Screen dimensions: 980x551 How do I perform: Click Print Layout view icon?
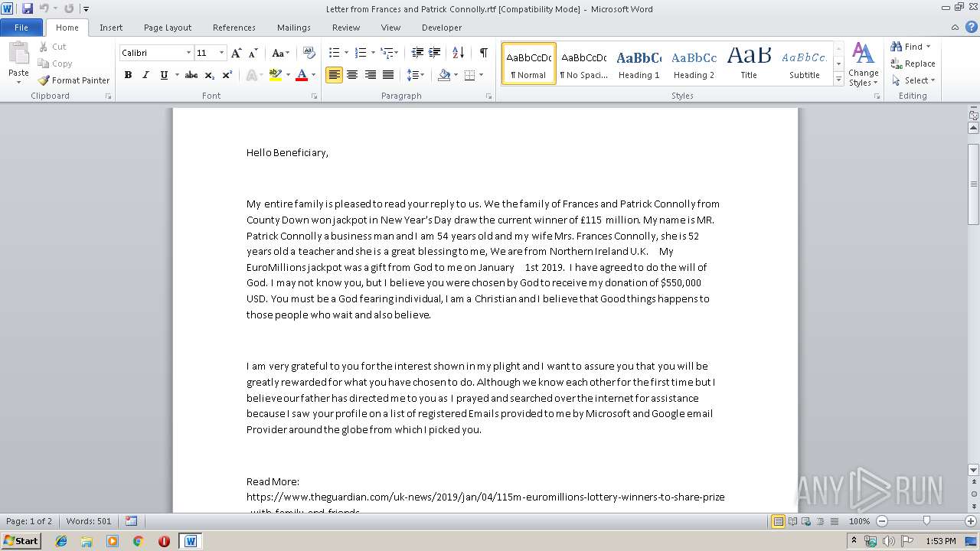tap(778, 521)
